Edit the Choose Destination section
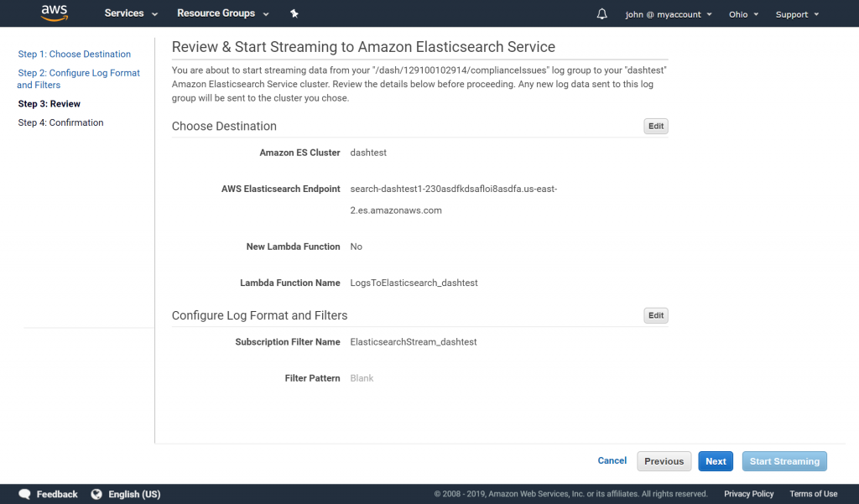Image resolution: width=859 pixels, height=504 pixels. point(656,126)
